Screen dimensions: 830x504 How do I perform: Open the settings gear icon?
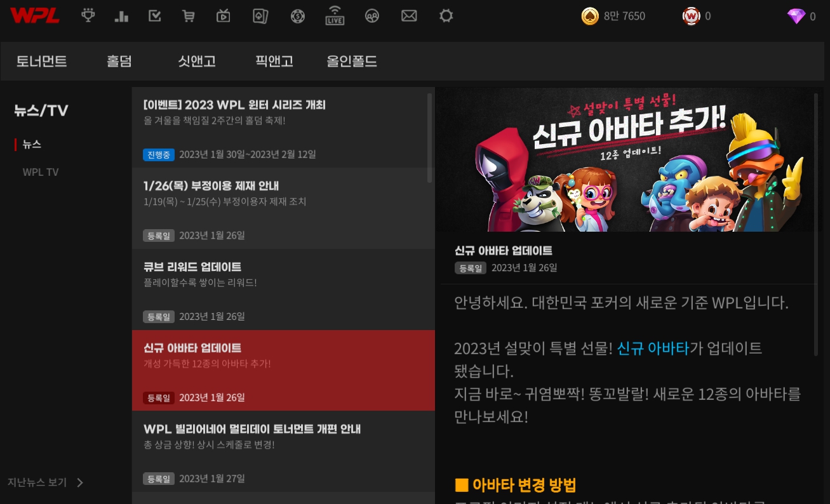tap(446, 16)
